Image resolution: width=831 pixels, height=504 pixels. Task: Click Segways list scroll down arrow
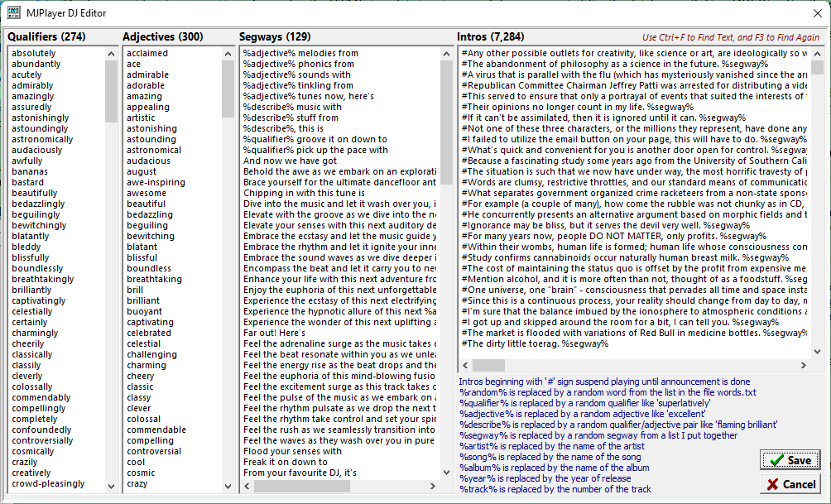coord(447,473)
